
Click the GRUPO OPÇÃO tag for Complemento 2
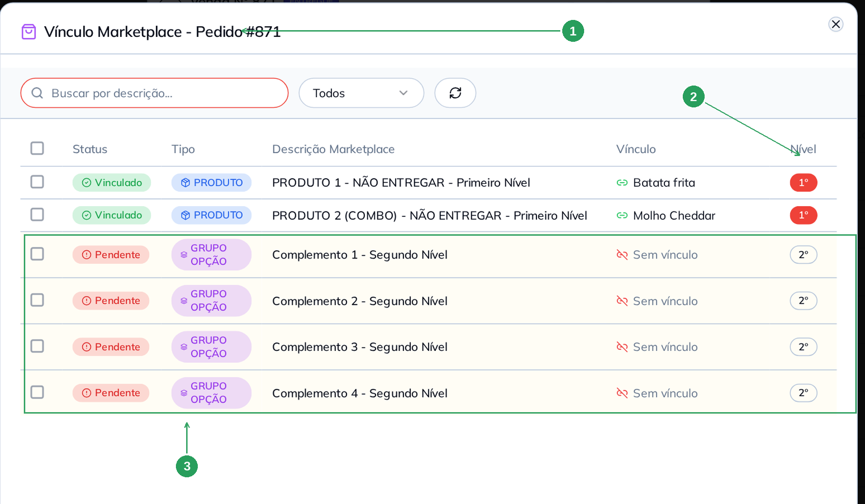pos(211,301)
